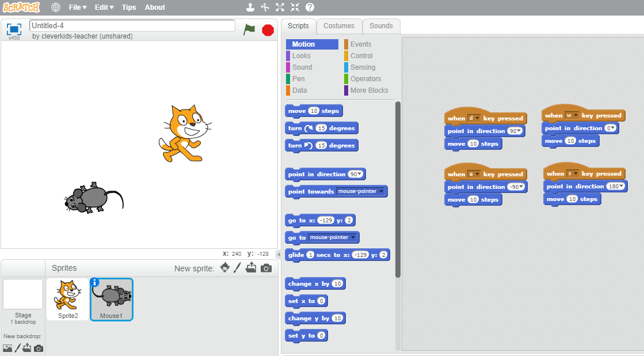Click the glide 1 secs block

(337, 255)
